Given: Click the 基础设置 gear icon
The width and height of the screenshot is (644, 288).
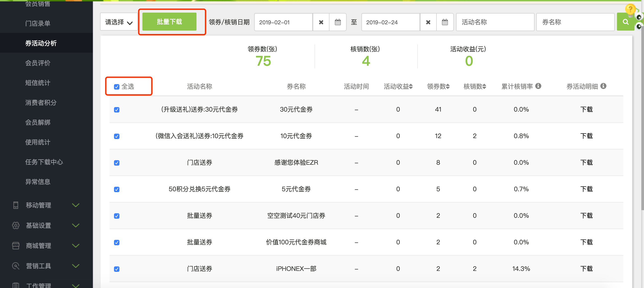Looking at the screenshot, I should [x=16, y=225].
